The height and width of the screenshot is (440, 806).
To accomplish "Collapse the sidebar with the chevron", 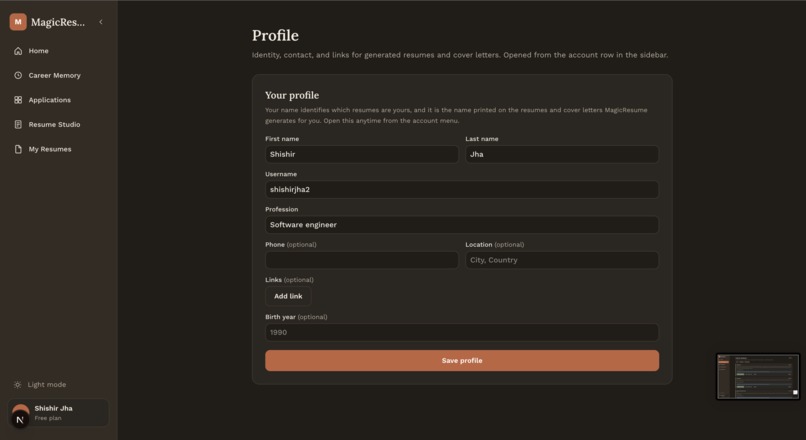I will (x=101, y=22).
